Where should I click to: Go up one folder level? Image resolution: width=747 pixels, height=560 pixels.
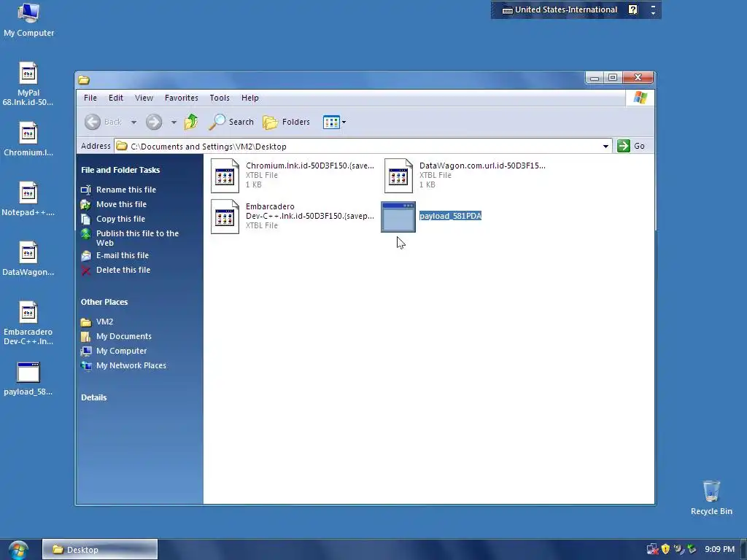click(191, 122)
